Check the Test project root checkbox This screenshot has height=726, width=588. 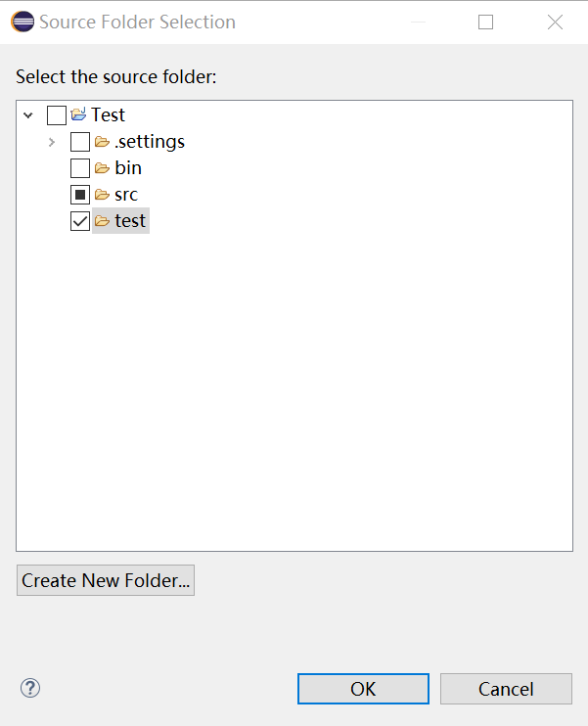click(x=57, y=115)
